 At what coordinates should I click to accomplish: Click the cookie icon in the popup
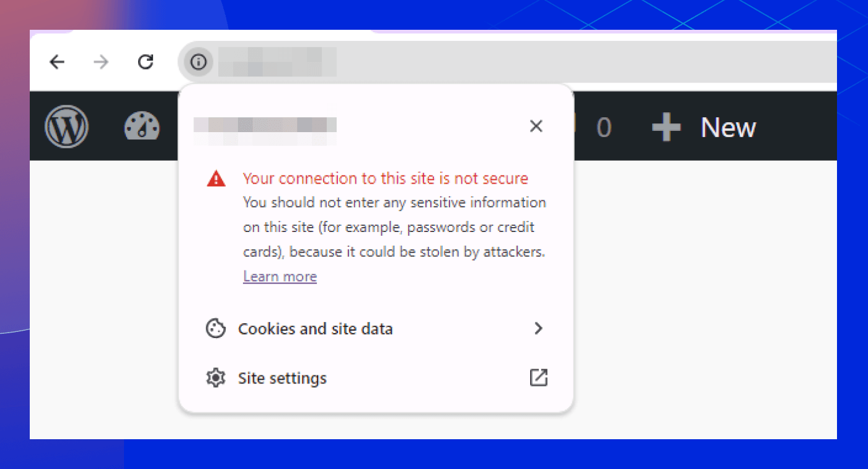(x=215, y=328)
